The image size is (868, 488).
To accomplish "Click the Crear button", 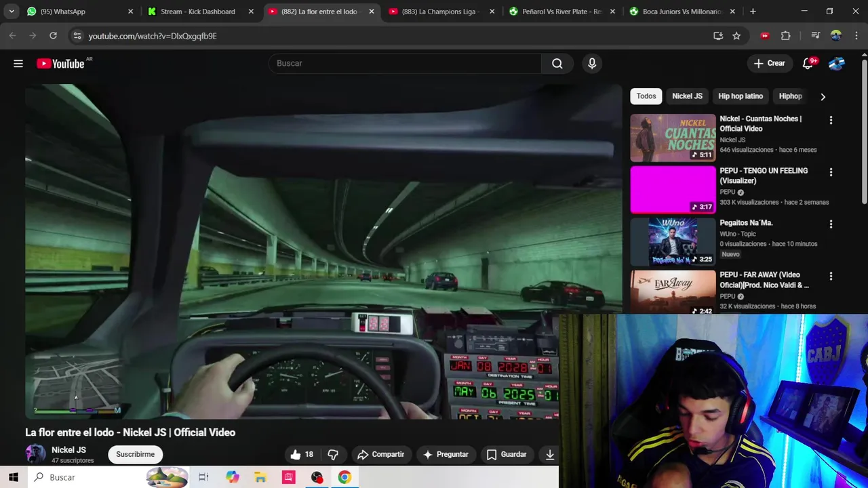I will click(769, 63).
